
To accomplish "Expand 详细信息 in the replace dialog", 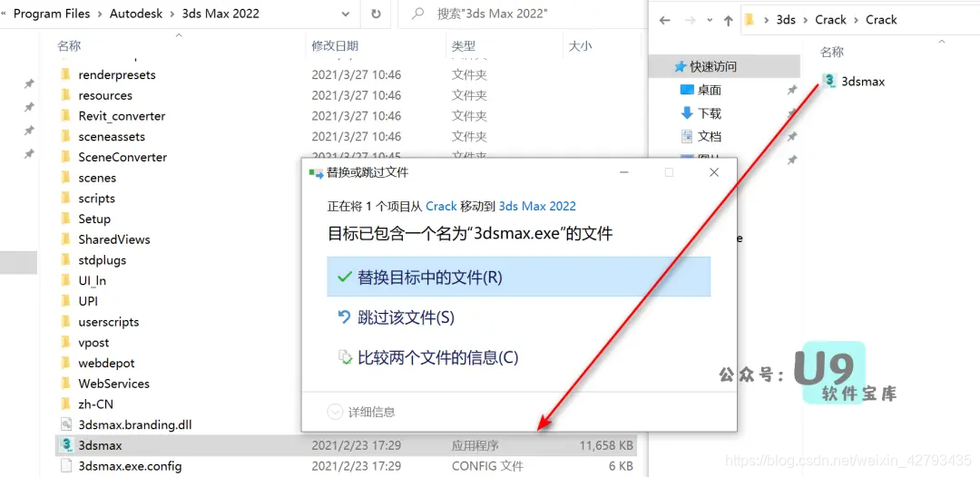I will 361,412.
